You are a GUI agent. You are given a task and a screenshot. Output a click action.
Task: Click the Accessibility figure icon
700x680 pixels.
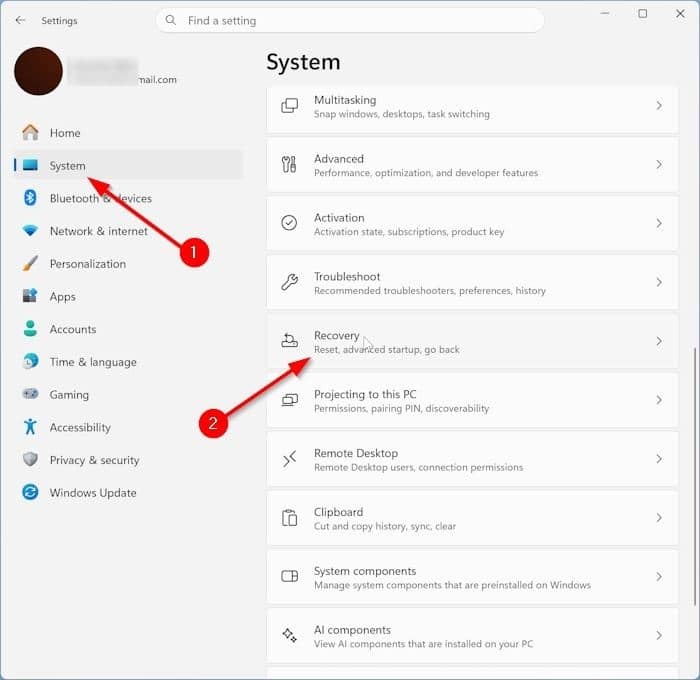click(30, 426)
